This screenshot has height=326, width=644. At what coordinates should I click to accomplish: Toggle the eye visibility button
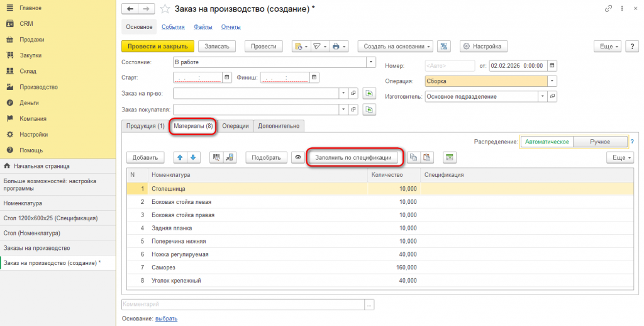pyautogui.click(x=298, y=157)
